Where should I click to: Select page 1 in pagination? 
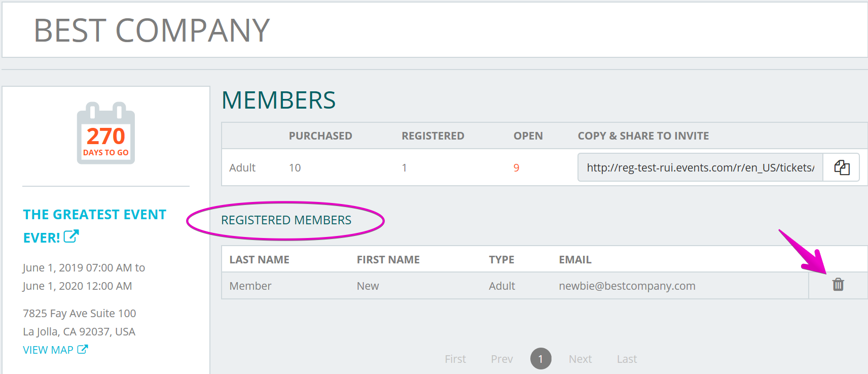(x=540, y=359)
